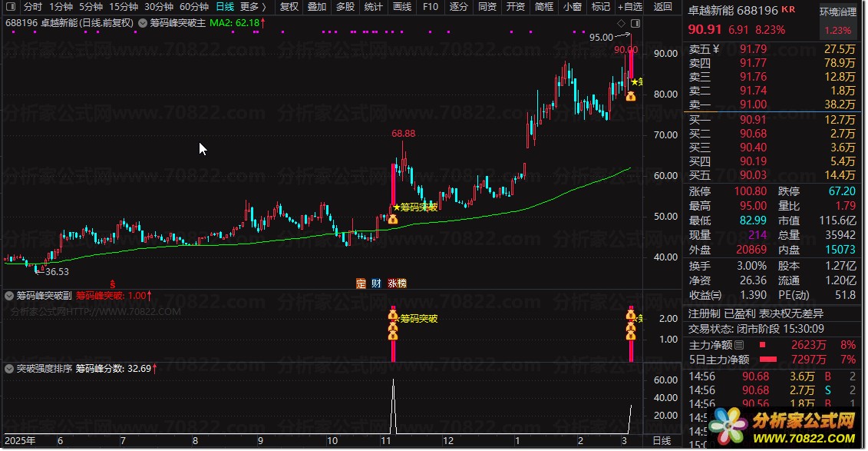Switch to 60分钟 chart period
This screenshot has width=868, height=451.
point(194,7)
